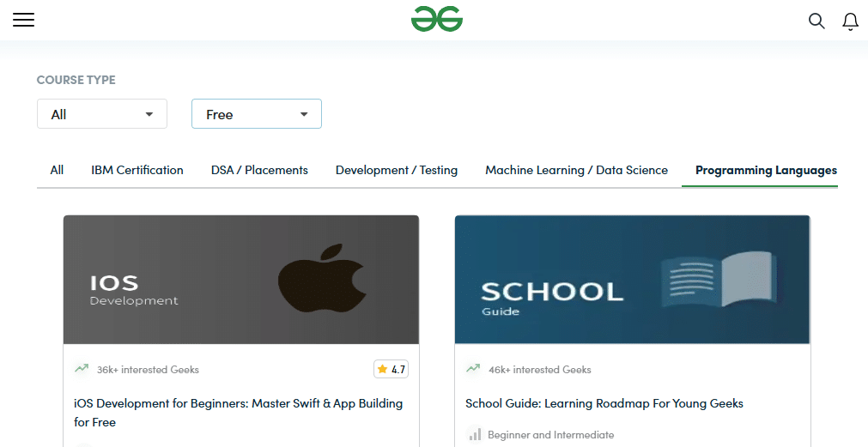The image size is (868, 447).
Task: Select the All category tab
Action: (x=57, y=171)
